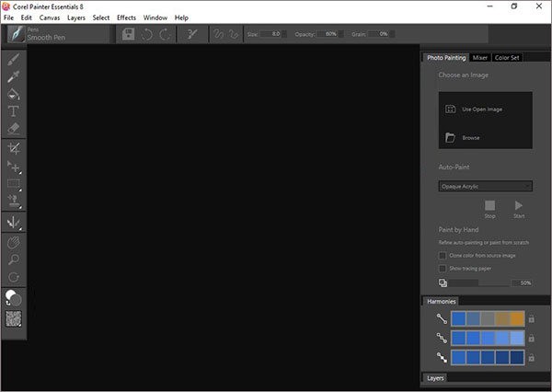Open the Opacity slider popup arrow
This screenshot has width=552, height=392.
340,34
